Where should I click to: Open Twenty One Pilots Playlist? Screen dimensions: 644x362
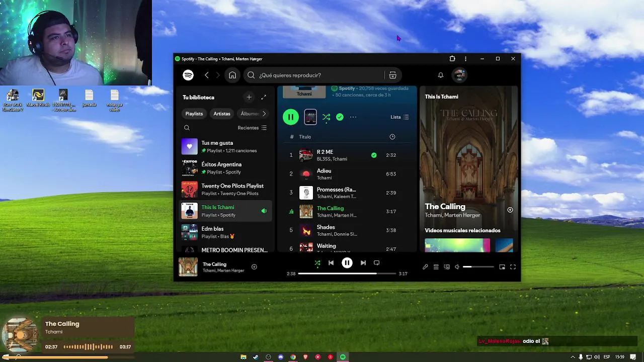(225, 190)
